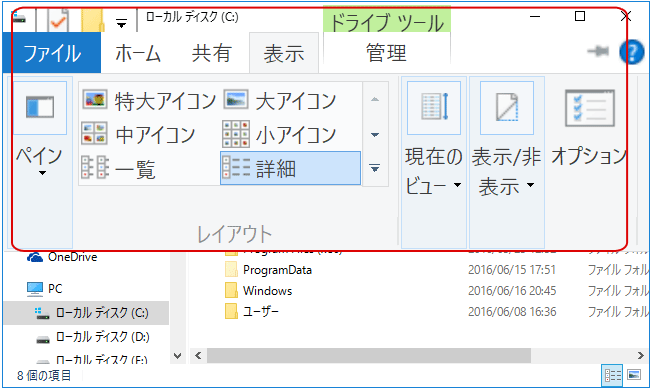Switch to the 共有 ribbon tab
This screenshot has height=390, width=653.
coord(212,53)
